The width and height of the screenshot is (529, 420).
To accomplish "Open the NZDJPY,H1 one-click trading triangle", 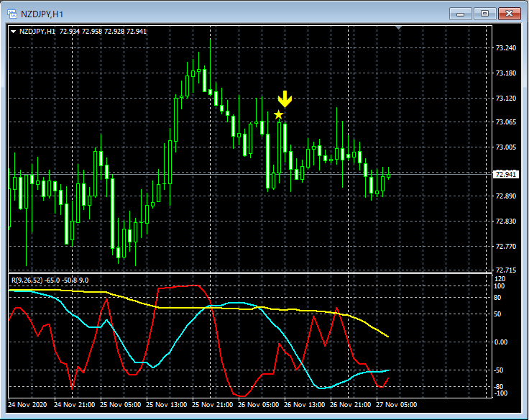I will pyautogui.click(x=14, y=32).
